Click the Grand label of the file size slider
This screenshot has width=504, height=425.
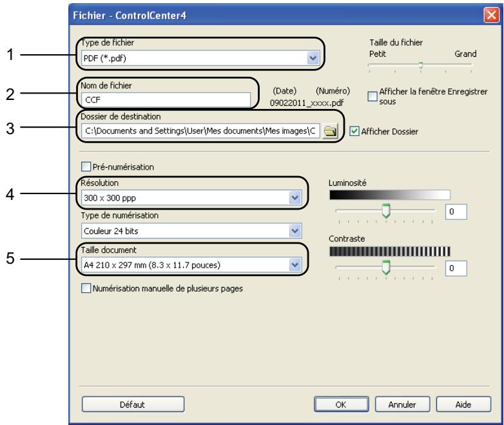coord(465,54)
